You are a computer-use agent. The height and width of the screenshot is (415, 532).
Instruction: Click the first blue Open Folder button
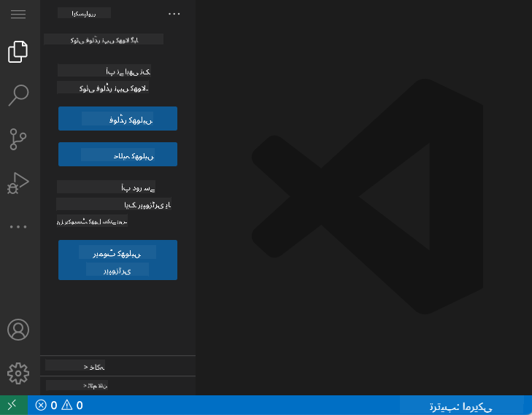(x=117, y=118)
